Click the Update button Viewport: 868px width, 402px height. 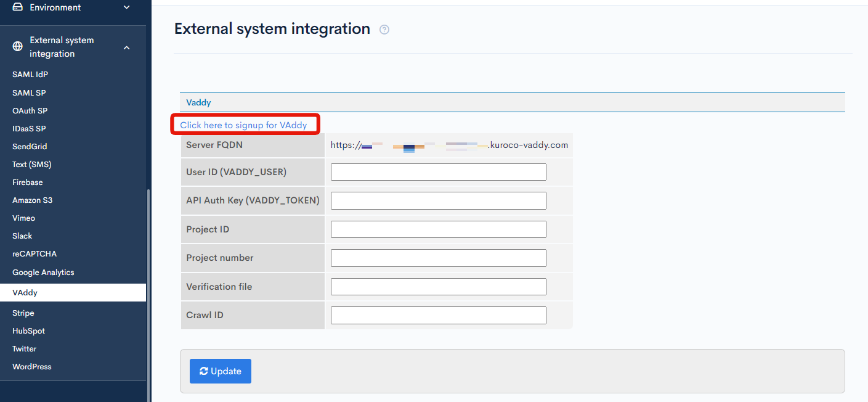[221, 371]
